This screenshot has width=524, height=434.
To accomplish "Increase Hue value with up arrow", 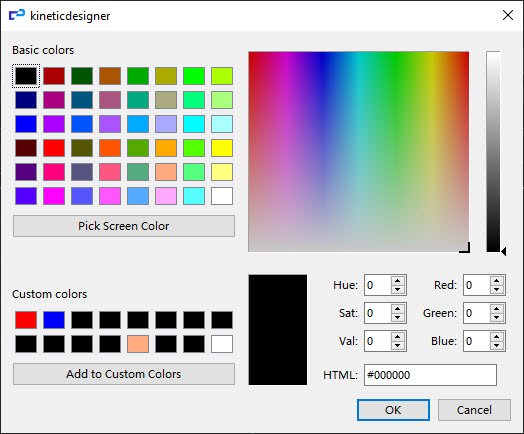I will coord(397,281).
